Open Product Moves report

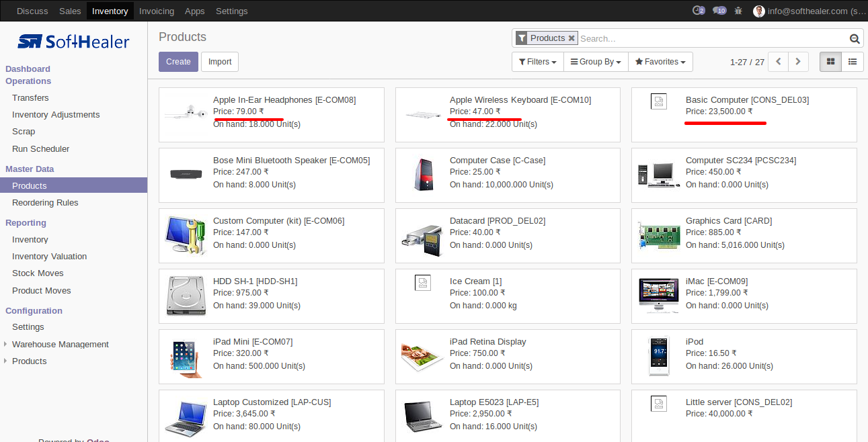42,291
